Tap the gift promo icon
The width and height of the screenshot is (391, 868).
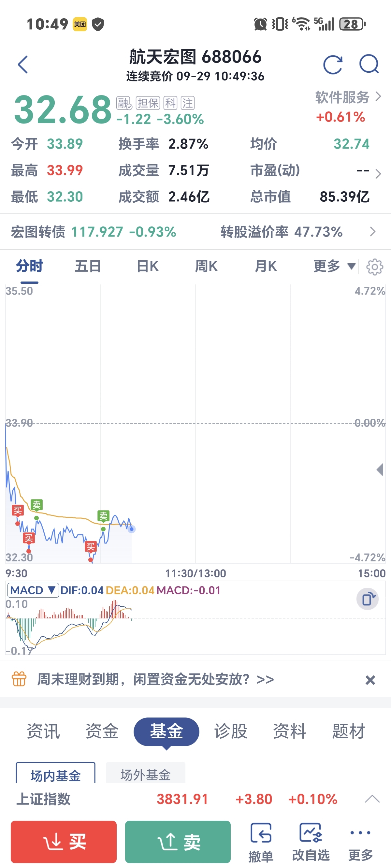19,679
